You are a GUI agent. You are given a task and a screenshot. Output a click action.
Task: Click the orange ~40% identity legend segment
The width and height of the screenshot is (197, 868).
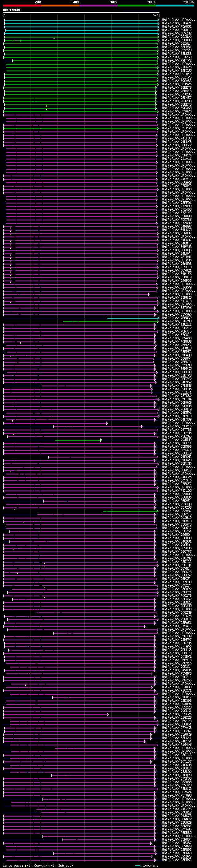pos(60,6)
